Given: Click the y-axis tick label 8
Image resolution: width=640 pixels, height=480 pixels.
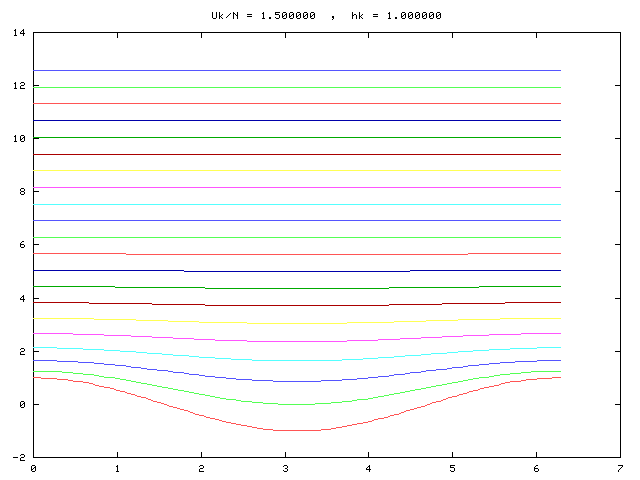Looking at the screenshot, I should click(23, 191).
